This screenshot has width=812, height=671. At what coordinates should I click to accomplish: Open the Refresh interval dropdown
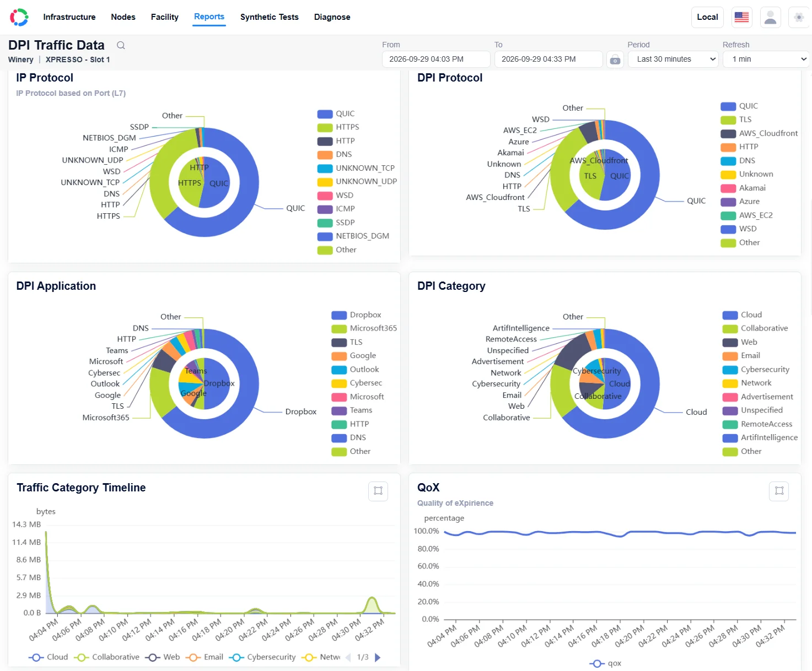coord(766,59)
